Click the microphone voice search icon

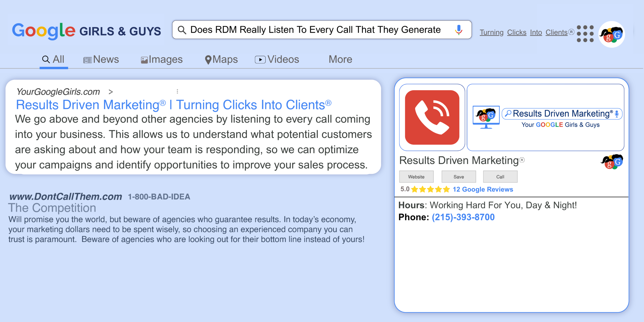[x=459, y=30]
